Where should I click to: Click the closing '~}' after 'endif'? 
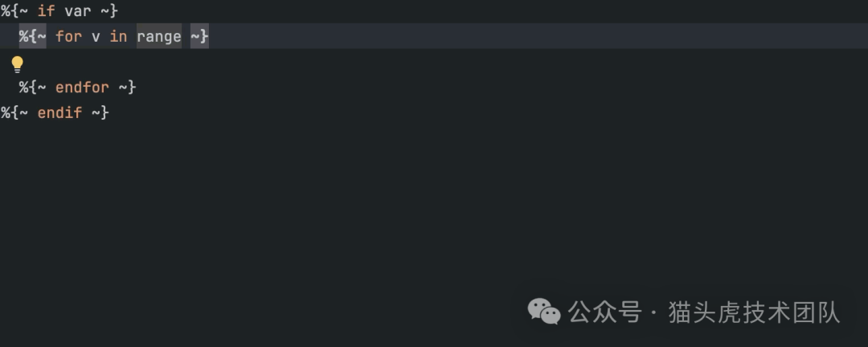click(100, 112)
